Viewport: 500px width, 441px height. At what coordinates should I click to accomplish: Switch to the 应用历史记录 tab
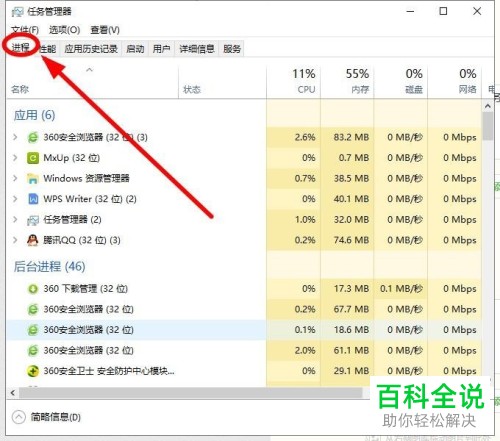(x=91, y=49)
